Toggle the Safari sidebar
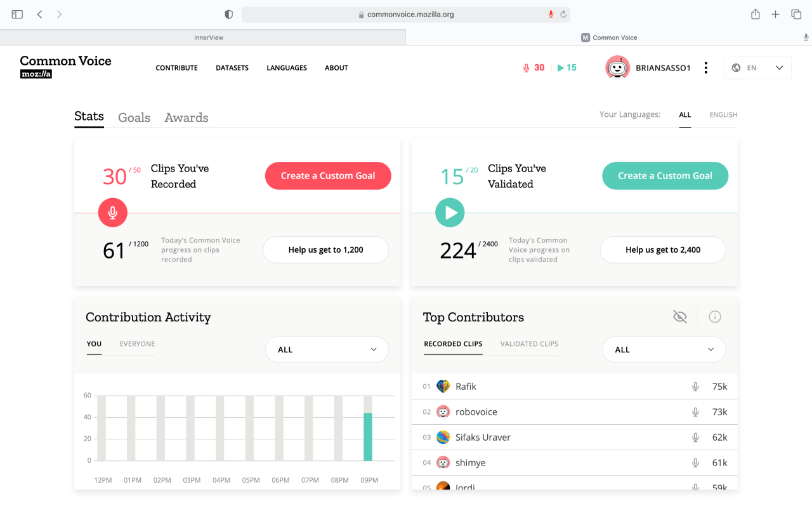 click(17, 14)
